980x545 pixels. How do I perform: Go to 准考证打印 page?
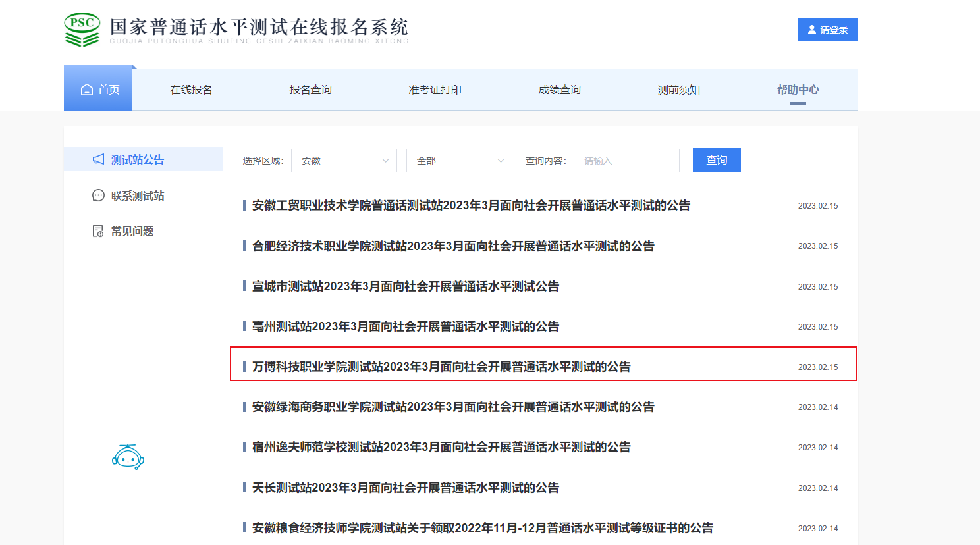point(435,90)
